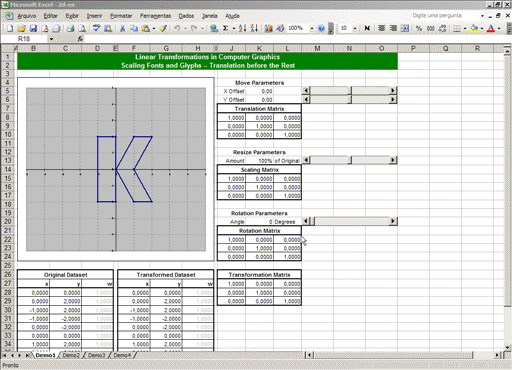Sort ascending with the A-Z icon
Image resolution: width=512 pixels, height=370 pixels.
tap(243, 29)
